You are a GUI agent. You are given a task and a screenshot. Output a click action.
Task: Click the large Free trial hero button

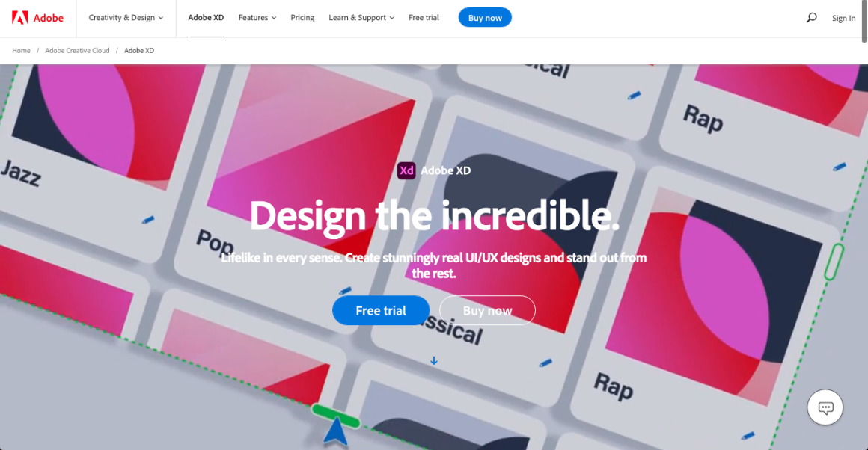(x=381, y=311)
